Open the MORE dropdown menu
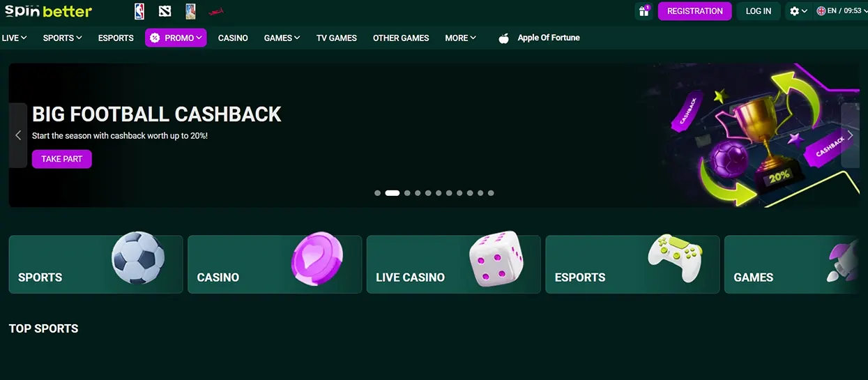Screen dimensions: 868x380 coord(460,38)
